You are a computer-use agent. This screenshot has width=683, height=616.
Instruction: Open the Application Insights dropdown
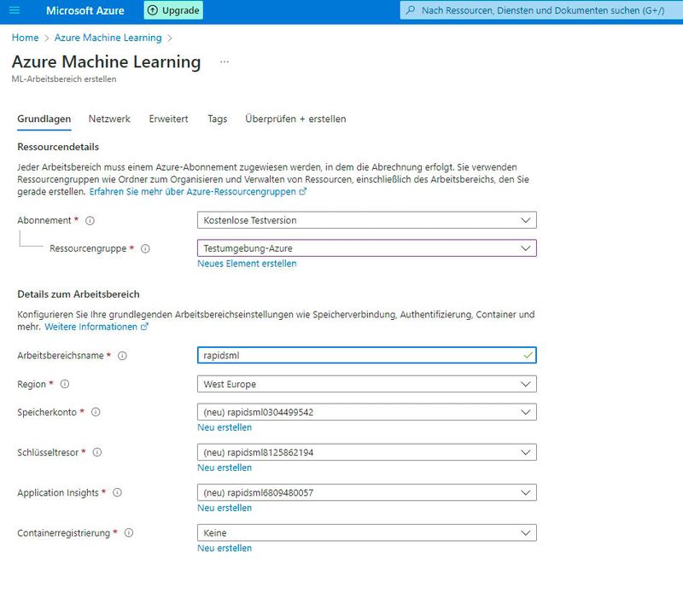coord(367,493)
